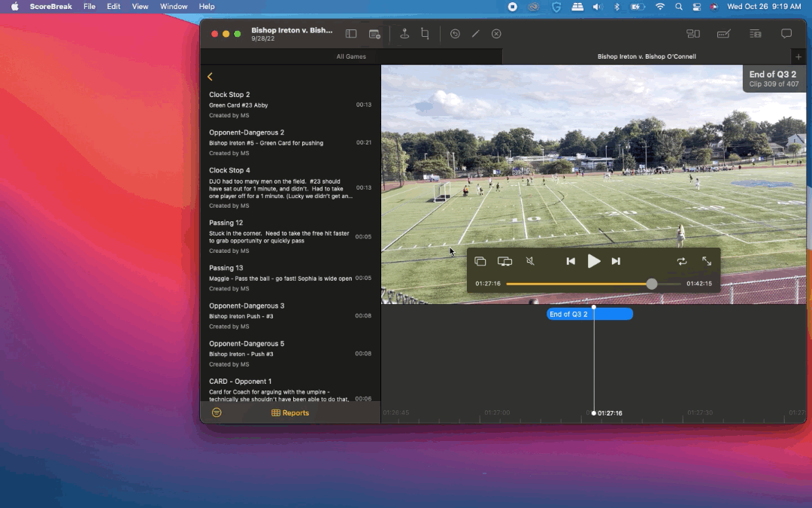Image resolution: width=812 pixels, height=508 pixels.
Task: Enter fullscreen with the expand arrows
Action: (x=706, y=261)
